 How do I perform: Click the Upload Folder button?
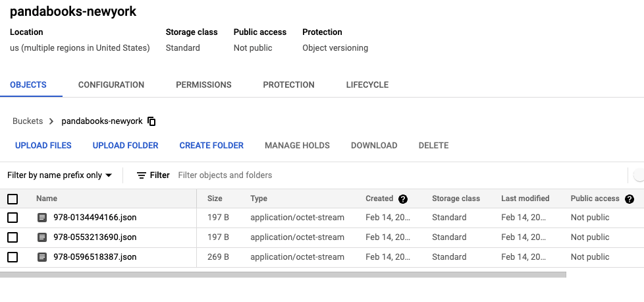pos(125,146)
